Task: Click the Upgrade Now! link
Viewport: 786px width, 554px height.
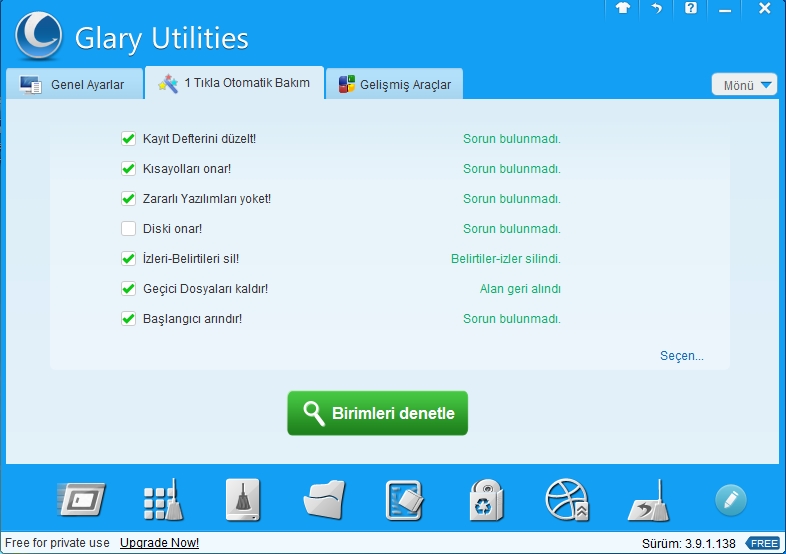Action: point(159,543)
